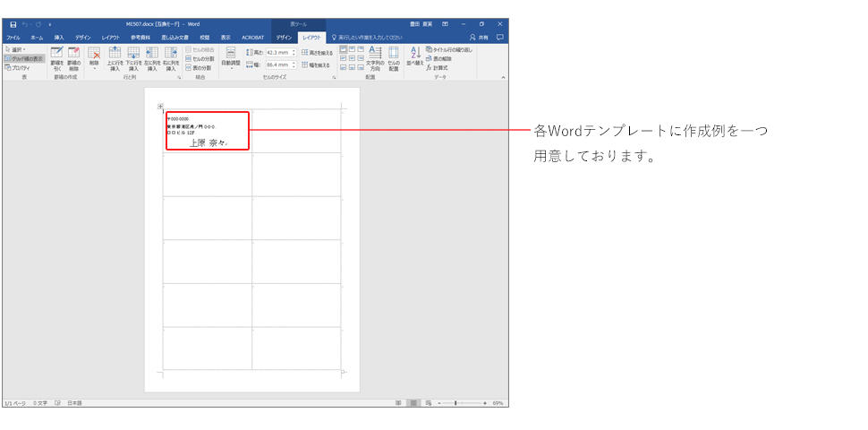
Task: Align cell text center right
Action: (x=361, y=58)
